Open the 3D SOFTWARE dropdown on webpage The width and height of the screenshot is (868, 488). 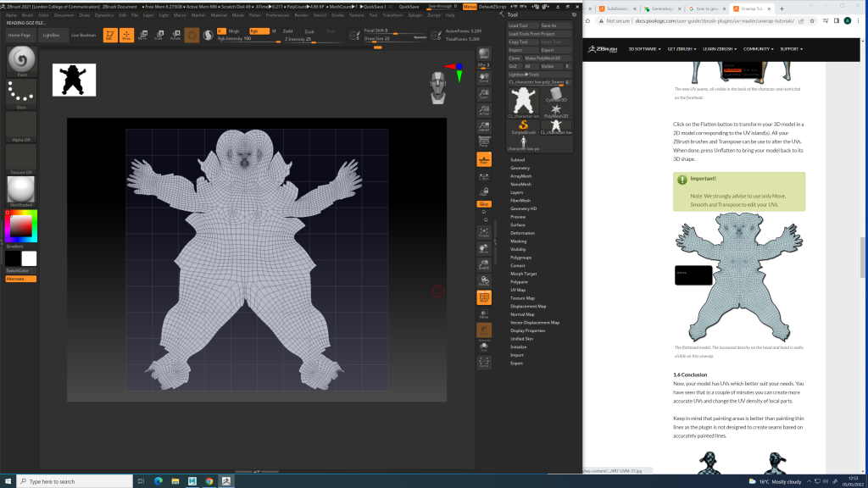coord(644,49)
